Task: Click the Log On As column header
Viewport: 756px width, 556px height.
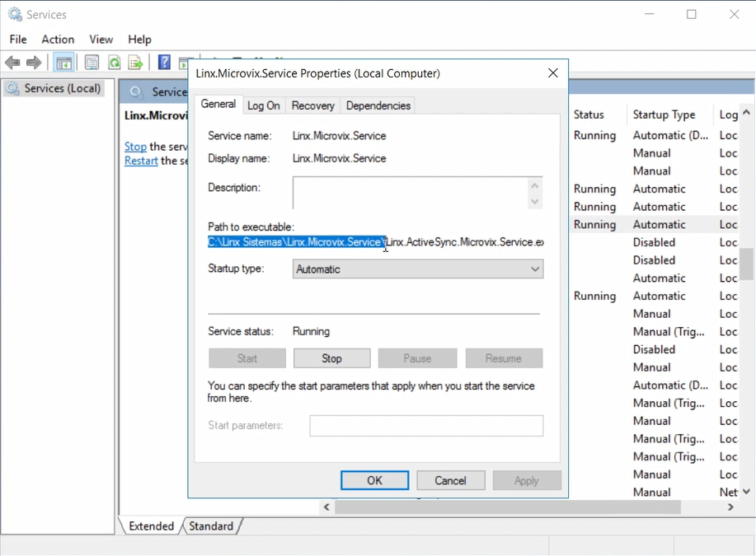Action: [728, 114]
